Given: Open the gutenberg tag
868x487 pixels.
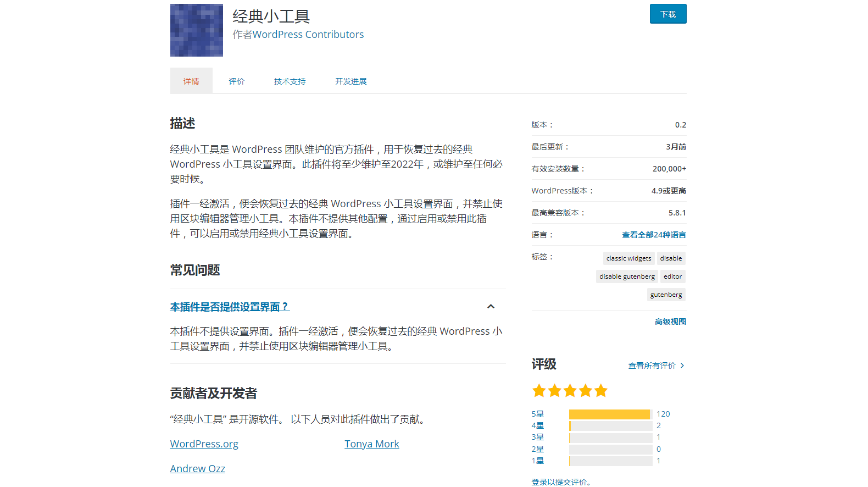Looking at the screenshot, I should tap(666, 295).
